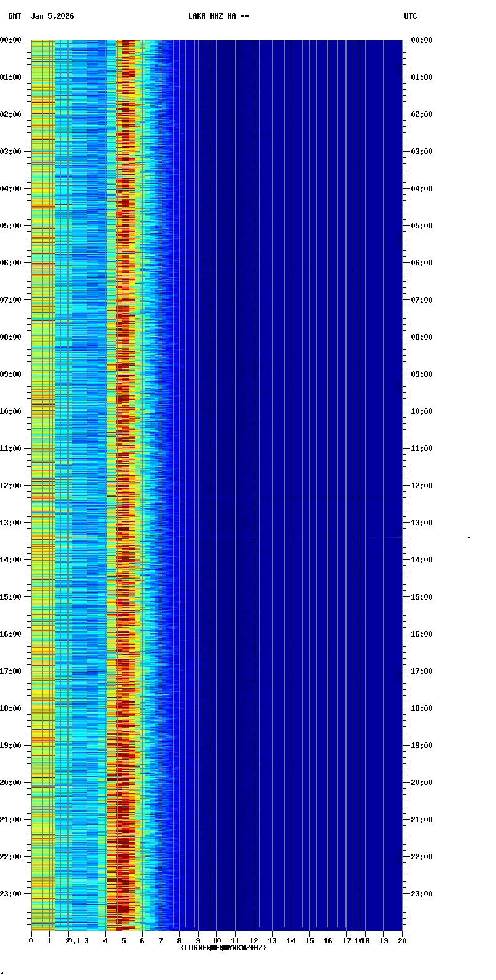Click the 13:00 label on right UTC axis

(422, 523)
